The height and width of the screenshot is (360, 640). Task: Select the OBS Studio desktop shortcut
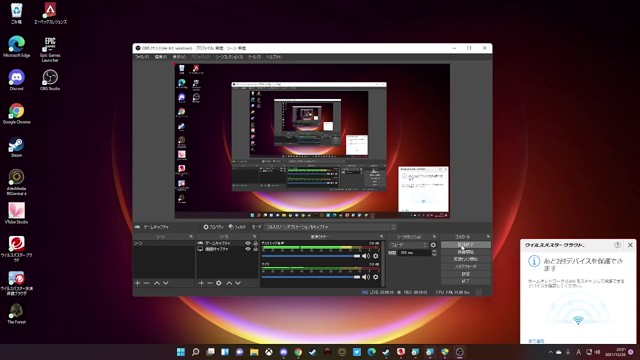pyautogui.click(x=50, y=80)
